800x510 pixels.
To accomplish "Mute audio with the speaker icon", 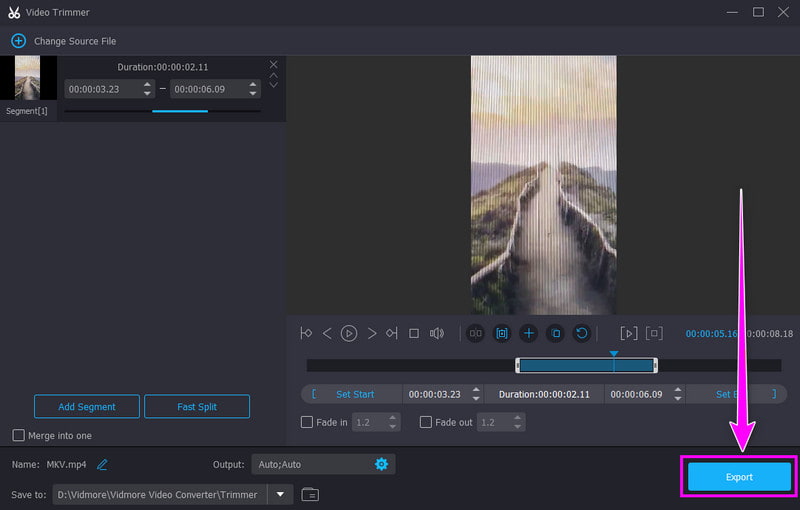I will pos(437,334).
